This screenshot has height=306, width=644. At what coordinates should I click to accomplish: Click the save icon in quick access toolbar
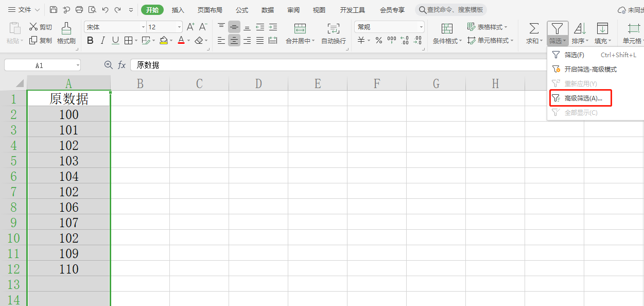[54, 10]
